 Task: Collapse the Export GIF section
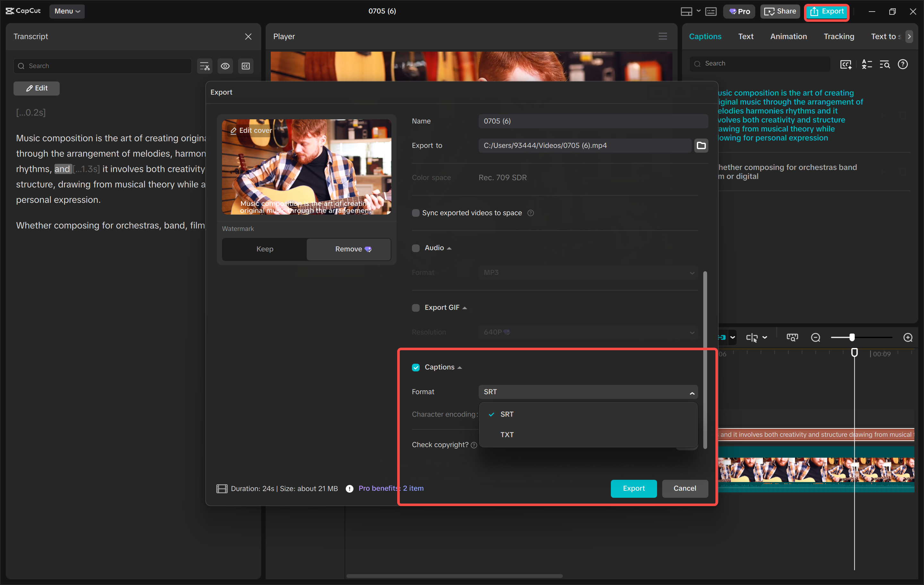tap(464, 307)
